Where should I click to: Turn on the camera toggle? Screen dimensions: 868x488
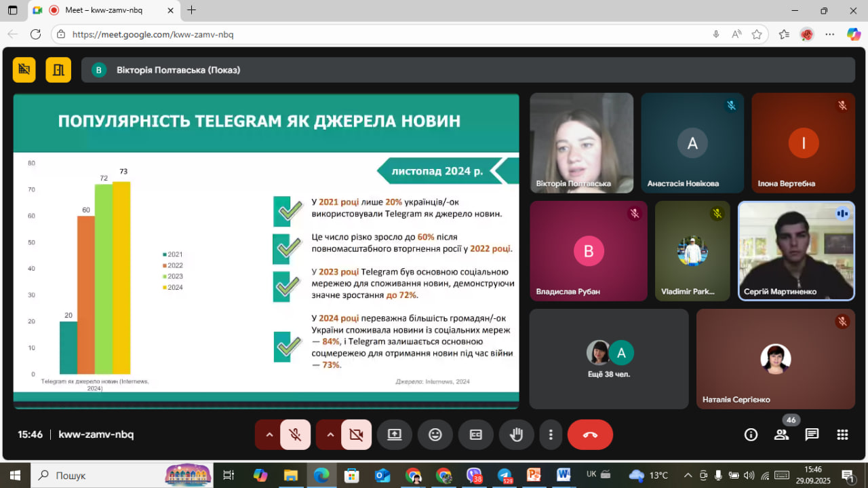[x=356, y=435]
